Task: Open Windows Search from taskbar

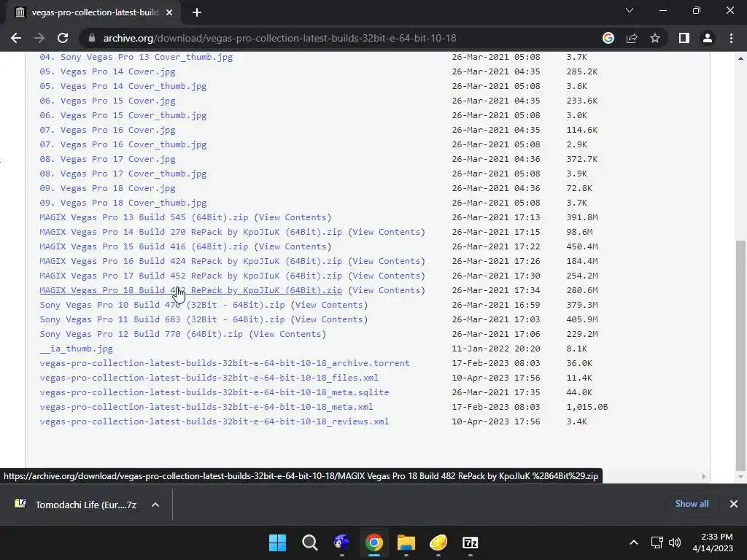Action: (x=309, y=542)
